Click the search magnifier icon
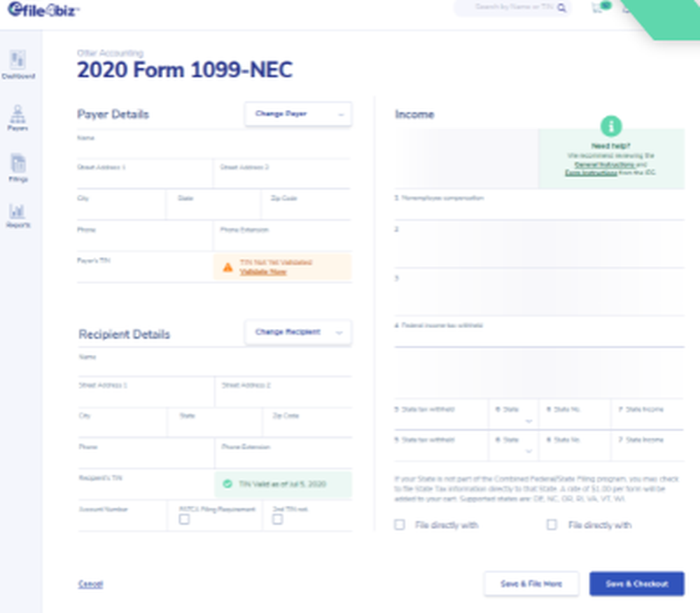 561,8
